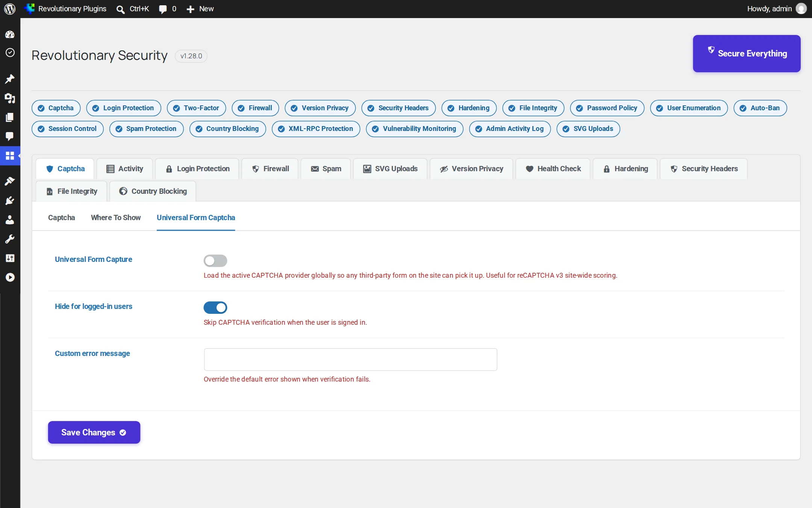Open the Login Protection tab

pyautogui.click(x=197, y=169)
